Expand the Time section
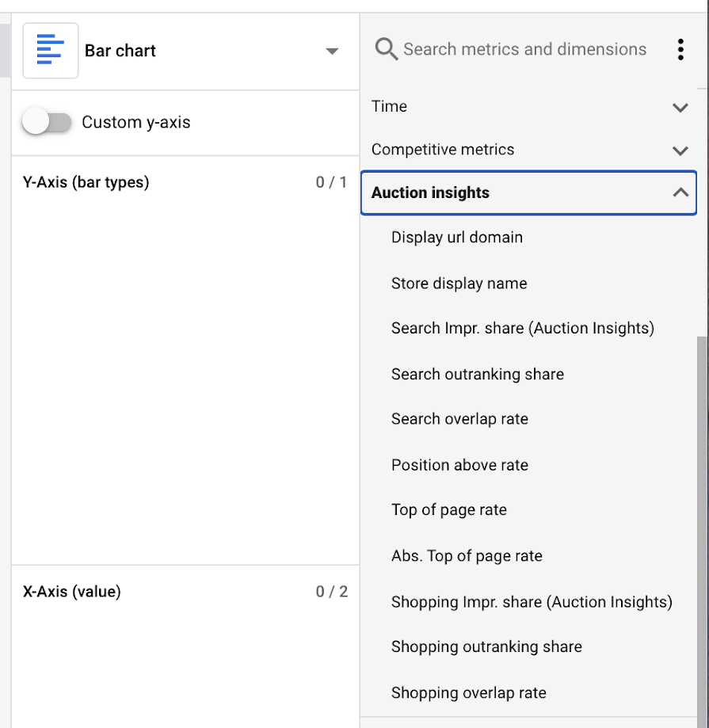 (x=680, y=107)
